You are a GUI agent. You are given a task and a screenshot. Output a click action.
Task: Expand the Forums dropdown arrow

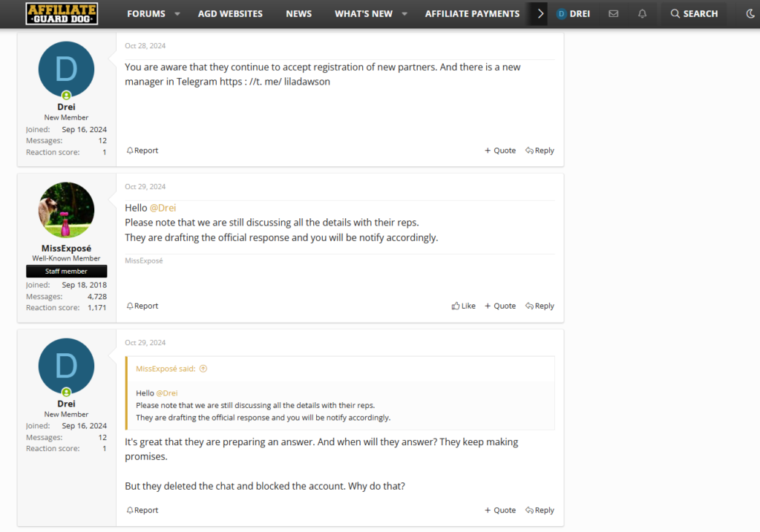click(177, 14)
